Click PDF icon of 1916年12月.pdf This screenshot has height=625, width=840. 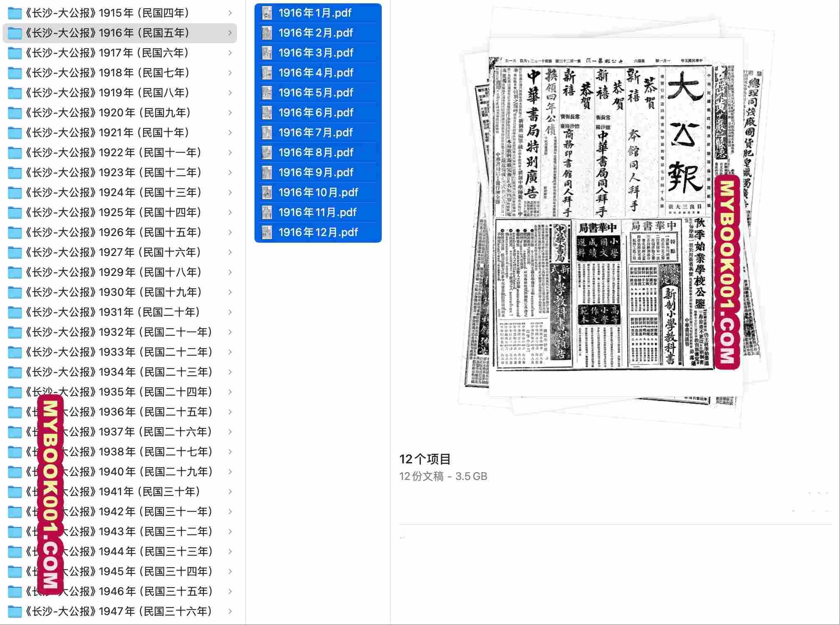click(267, 233)
